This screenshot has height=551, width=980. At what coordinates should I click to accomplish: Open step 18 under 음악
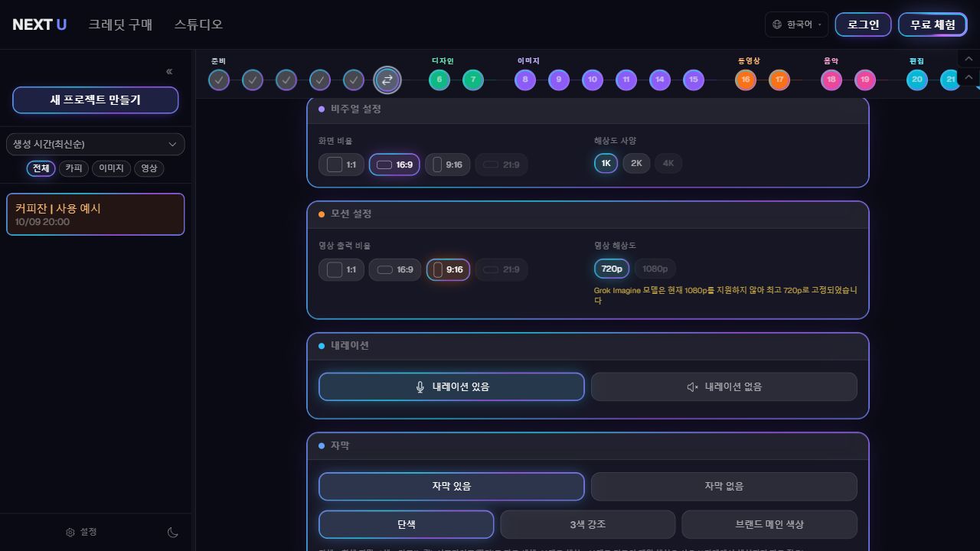(x=831, y=80)
